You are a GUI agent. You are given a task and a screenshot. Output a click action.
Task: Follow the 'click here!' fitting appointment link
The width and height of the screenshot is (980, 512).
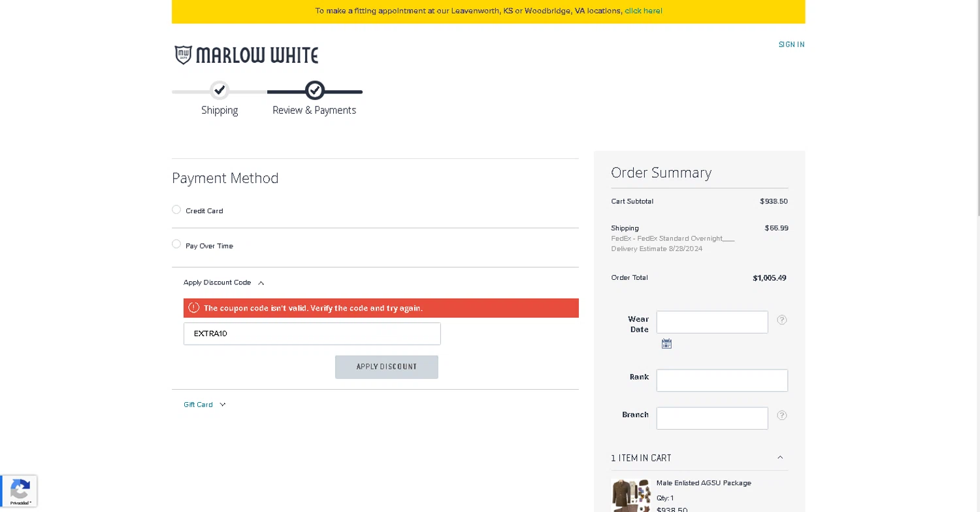tap(644, 11)
